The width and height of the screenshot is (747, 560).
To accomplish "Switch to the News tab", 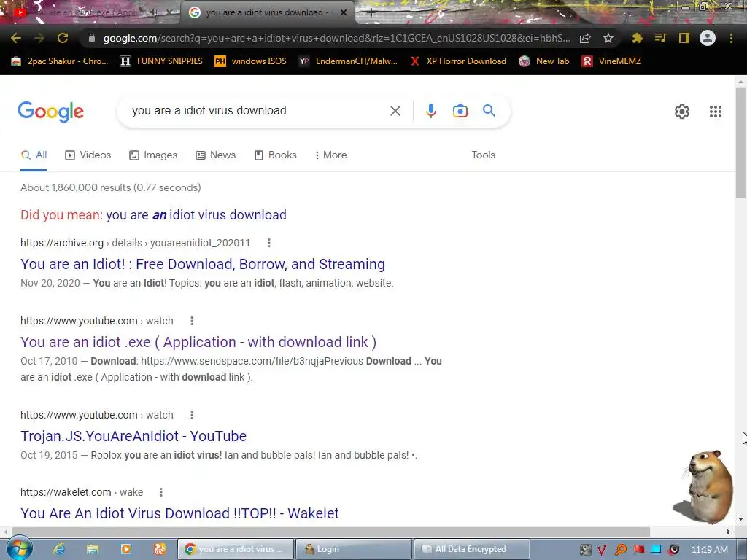I will point(216,155).
